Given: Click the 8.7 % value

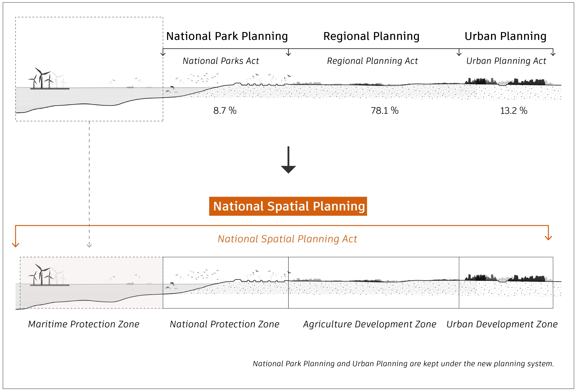Looking at the screenshot, I should [x=225, y=111].
